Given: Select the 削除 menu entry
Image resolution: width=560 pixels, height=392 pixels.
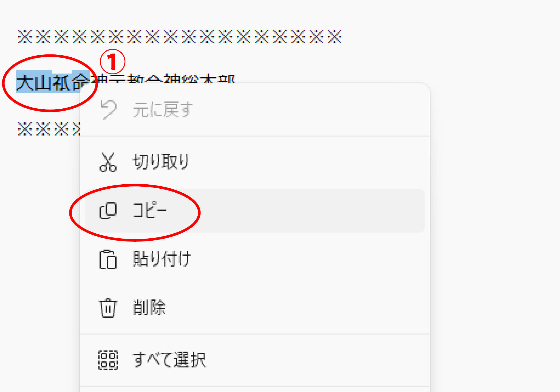Looking at the screenshot, I should (255, 308).
